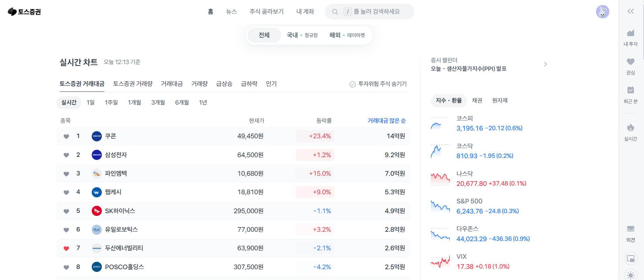Open VIX index mini chart
The image size is (644, 280).
tap(440, 262)
